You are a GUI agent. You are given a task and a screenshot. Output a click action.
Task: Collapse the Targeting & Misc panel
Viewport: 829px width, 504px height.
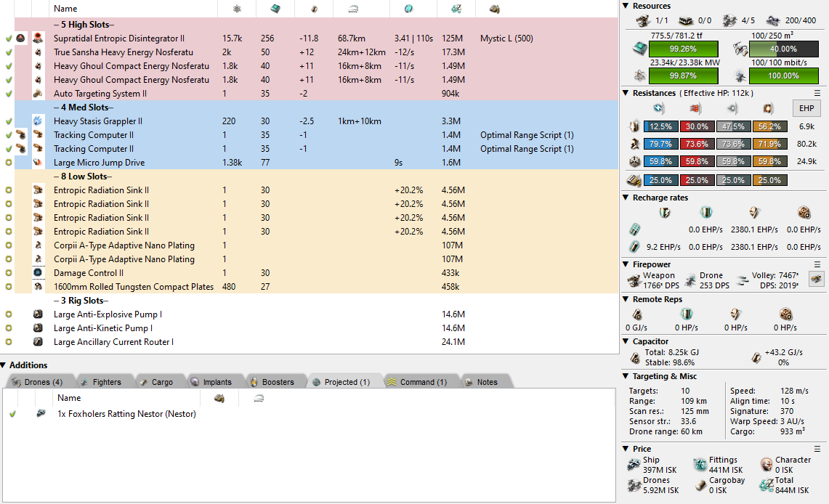coord(627,376)
